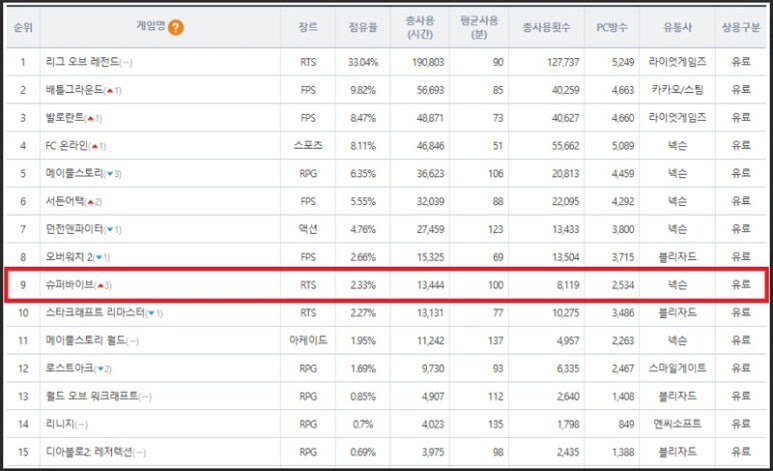Select the 1.95% share cell
This screenshot has width=773, height=471.
coord(363,341)
